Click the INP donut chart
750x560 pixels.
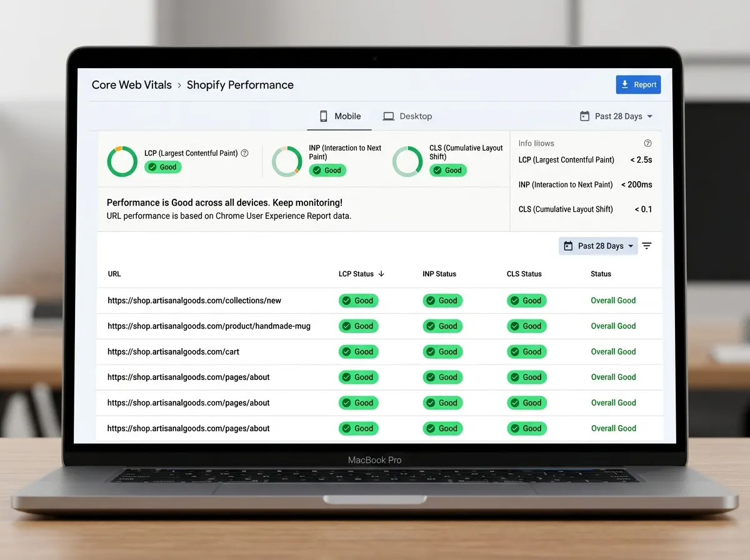coord(287,161)
